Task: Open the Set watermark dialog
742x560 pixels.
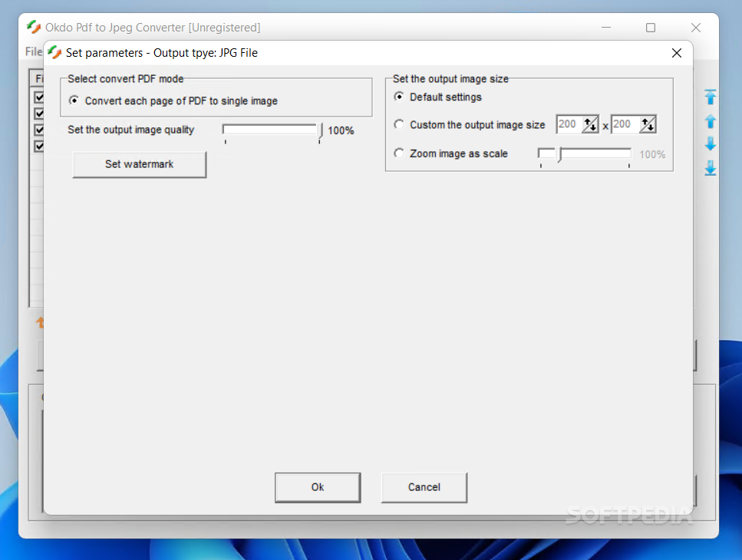Action: (x=139, y=164)
